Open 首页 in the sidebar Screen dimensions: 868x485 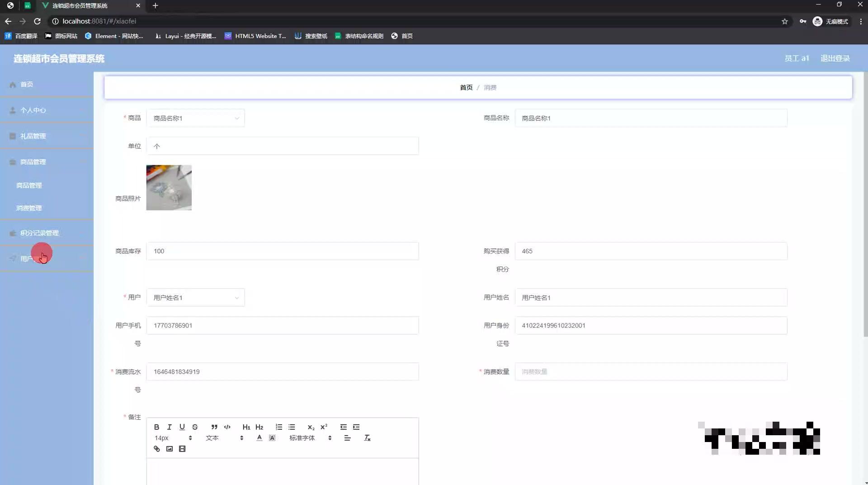pyautogui.click(x=47, y=85)
